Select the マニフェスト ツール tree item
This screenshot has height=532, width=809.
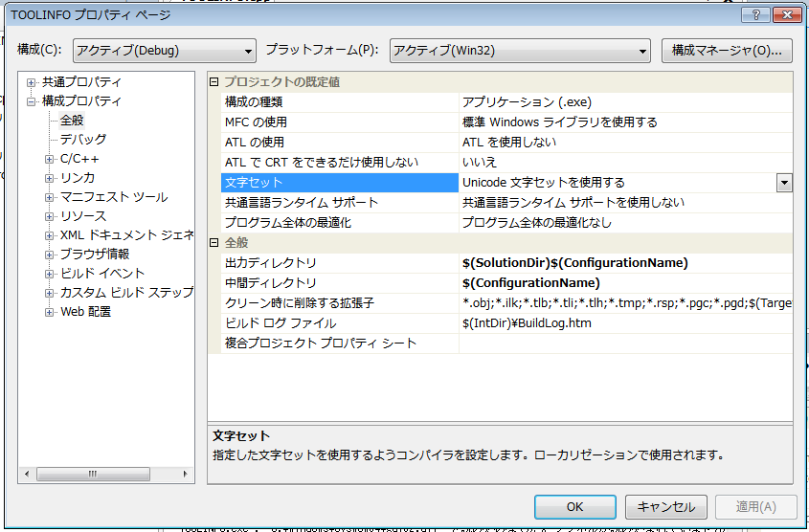coord(114,197)
